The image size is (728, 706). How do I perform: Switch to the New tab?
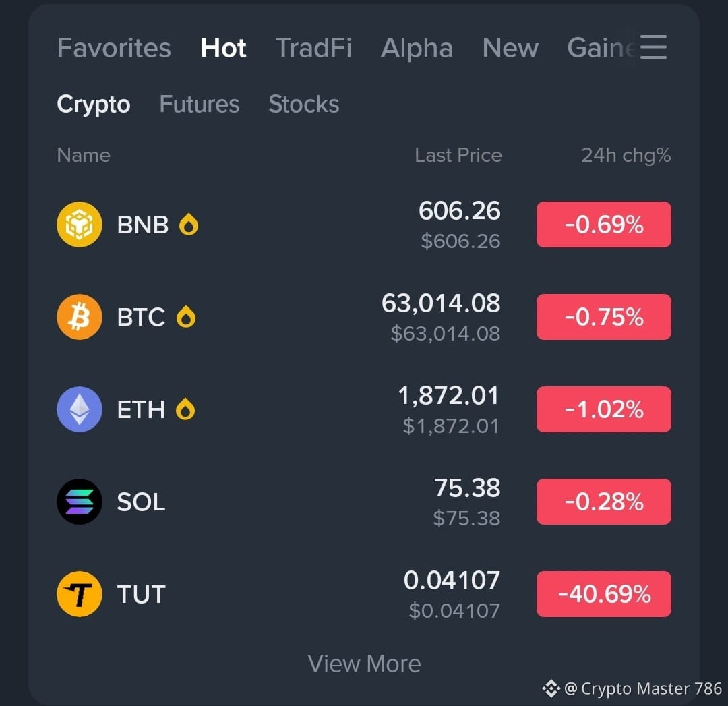(x=510, y=47)
